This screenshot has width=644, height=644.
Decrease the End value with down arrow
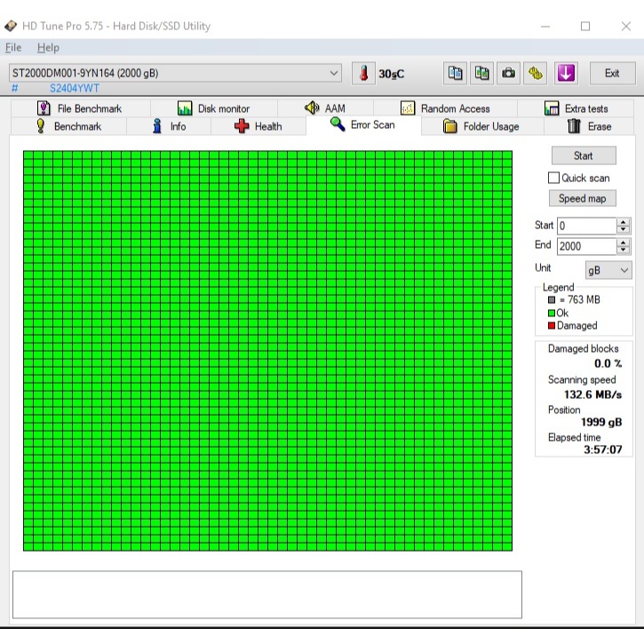[x=623, y=250]
